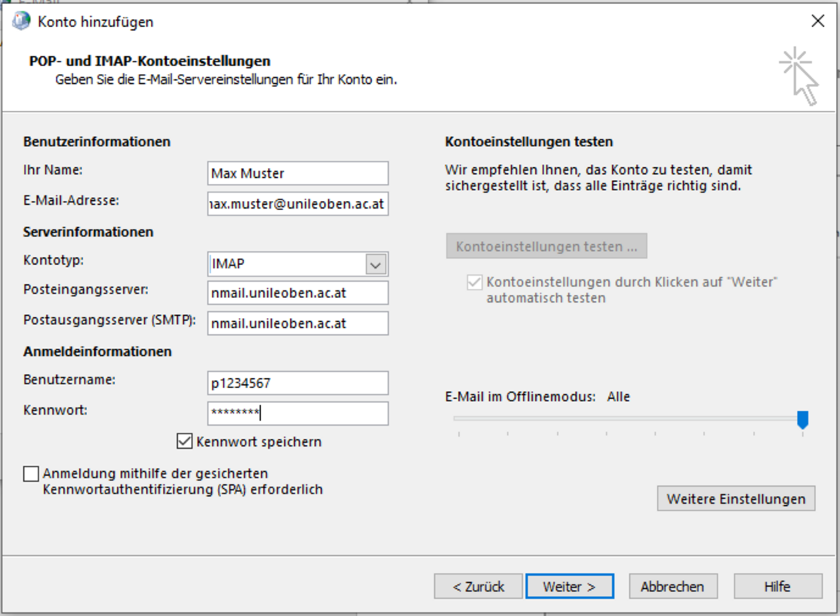The width and height of the screenshot is (840, 616).
Task: Click the Weiter button
Action: point(569,586)
